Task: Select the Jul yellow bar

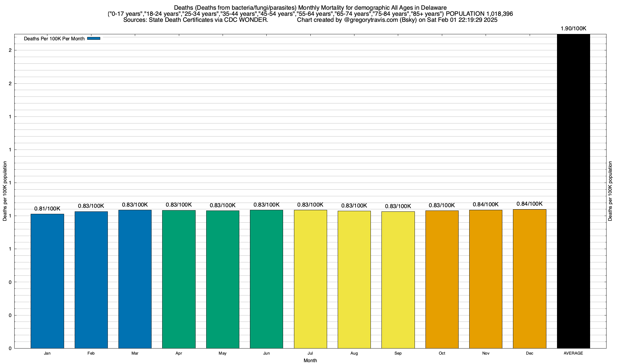Action: coord(310,279)
